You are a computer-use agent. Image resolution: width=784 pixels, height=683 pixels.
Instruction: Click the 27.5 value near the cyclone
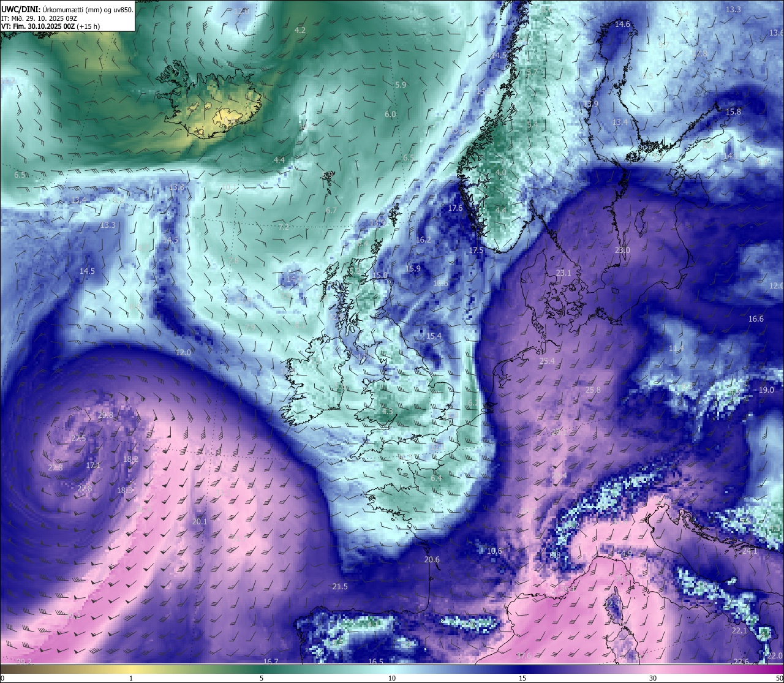point(78,438)
